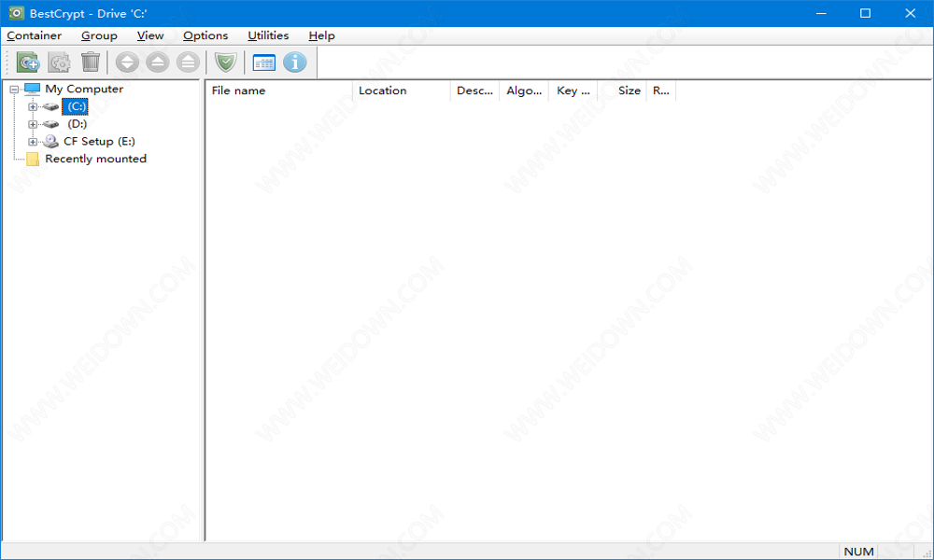The height and width of the screenshot is (560, 934).
Task: Click the window resize grip corner
Action: click(x=927, y=553)
